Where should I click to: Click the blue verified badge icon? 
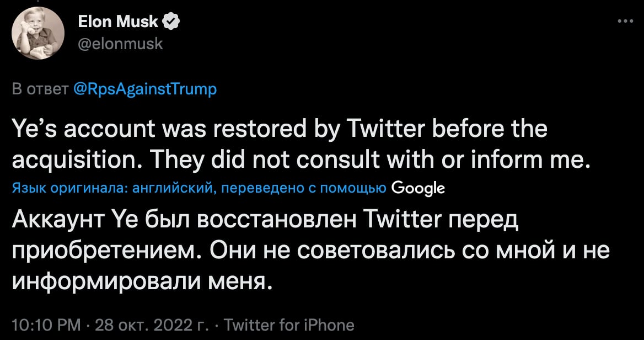[172, 23]
